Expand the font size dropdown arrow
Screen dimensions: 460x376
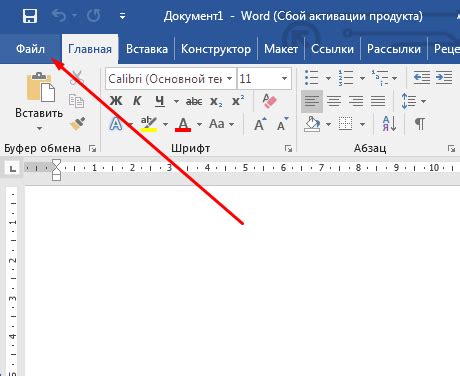284,79
